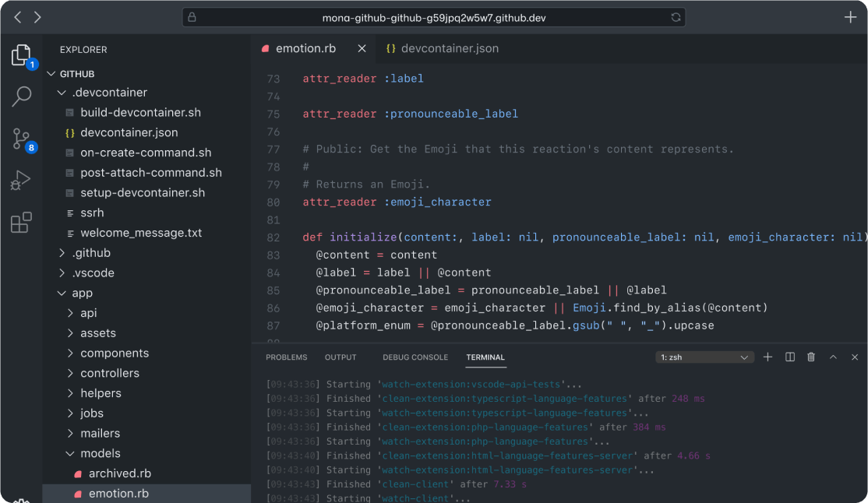Open the Run and Debug view
The height and width of the screenshot is (503, 868).
point(21,181)
